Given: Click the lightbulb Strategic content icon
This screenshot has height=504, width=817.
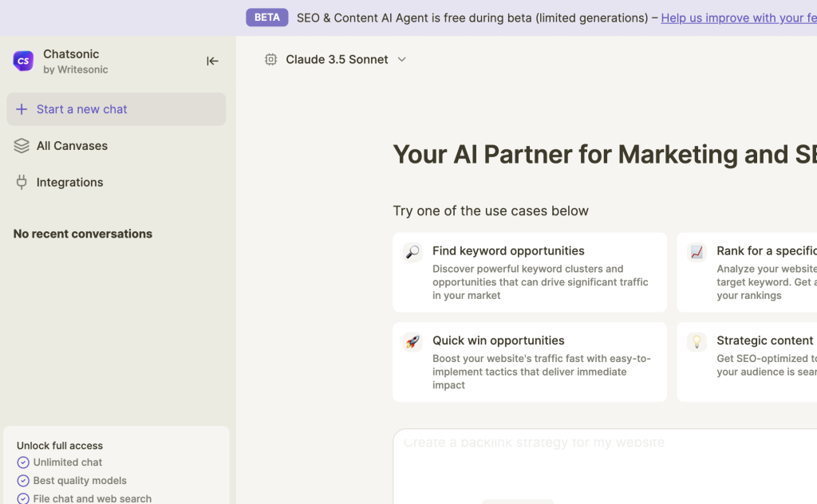Looking at the screenshot, I should pos(697,341).
